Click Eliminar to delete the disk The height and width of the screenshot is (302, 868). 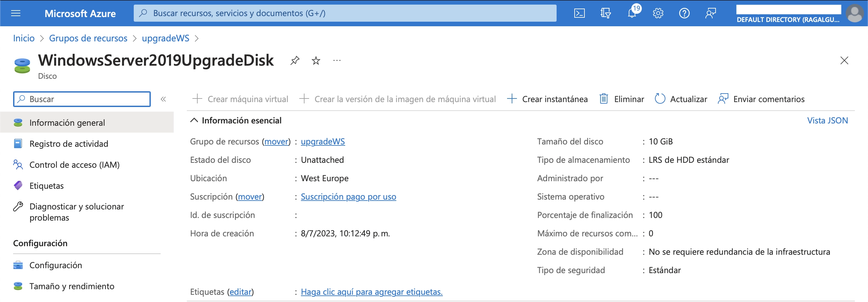[x=622, y=99]
